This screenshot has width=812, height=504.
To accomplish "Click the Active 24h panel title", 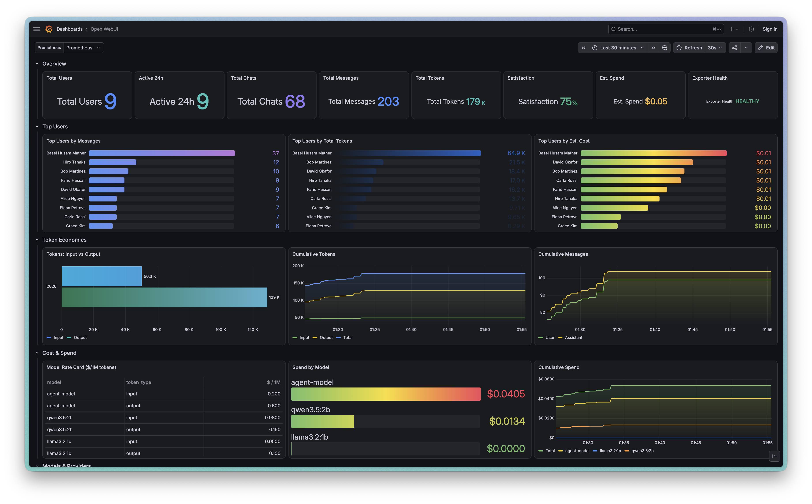I will tap(151, 78).
